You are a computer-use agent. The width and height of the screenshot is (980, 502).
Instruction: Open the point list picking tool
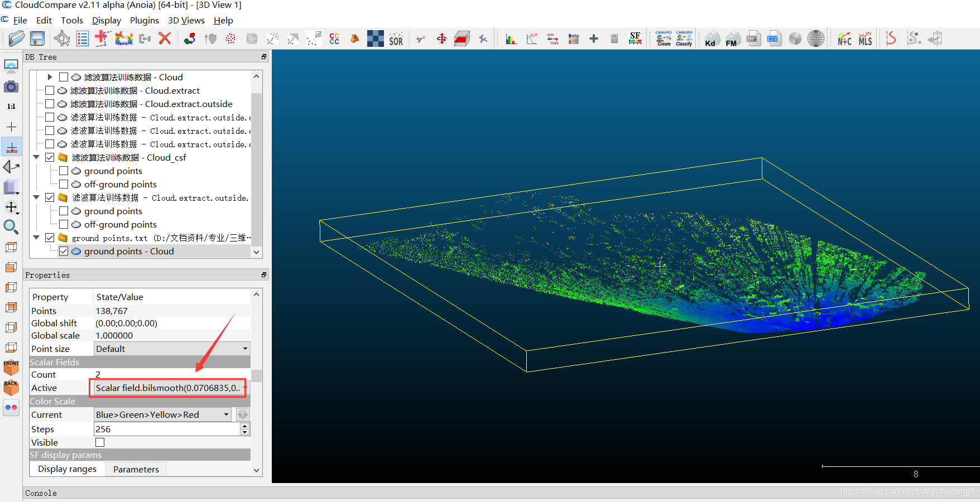click(x=83, y=38)
